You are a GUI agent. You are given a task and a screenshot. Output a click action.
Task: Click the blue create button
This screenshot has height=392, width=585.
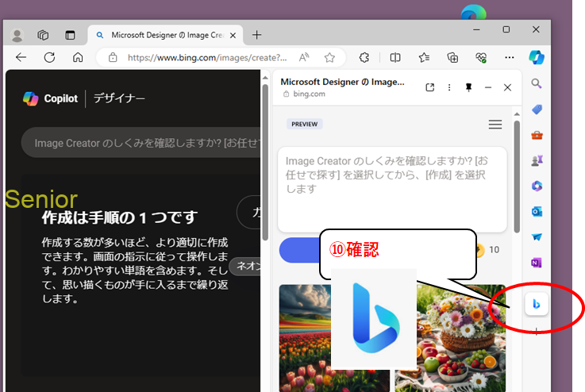(299, 250)
